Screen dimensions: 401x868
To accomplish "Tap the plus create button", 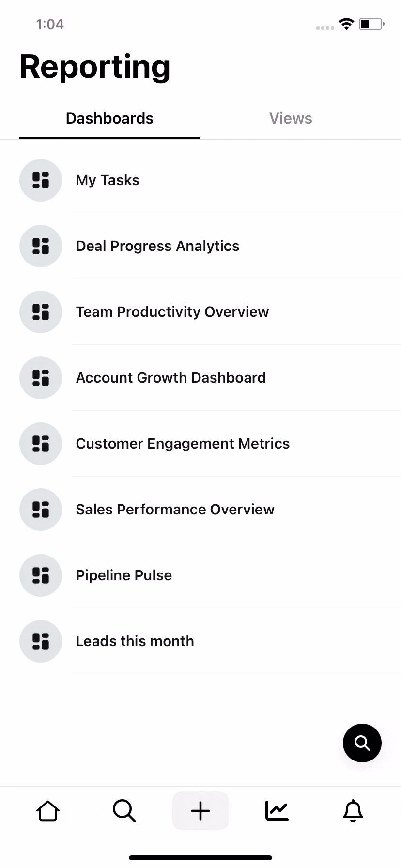I will tap(200, 811).
